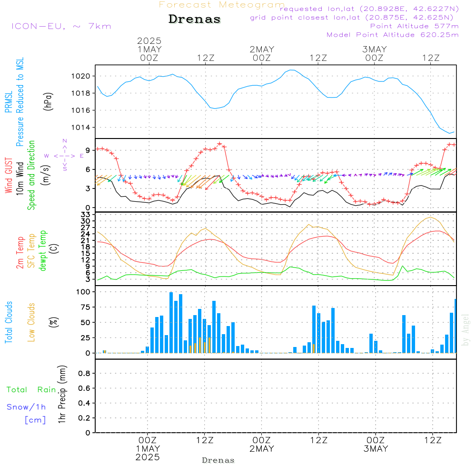Viewport: 476px width, 476px height.
Task: Click the 3MAY 00Z top axis label
Action: click(374, 54)
